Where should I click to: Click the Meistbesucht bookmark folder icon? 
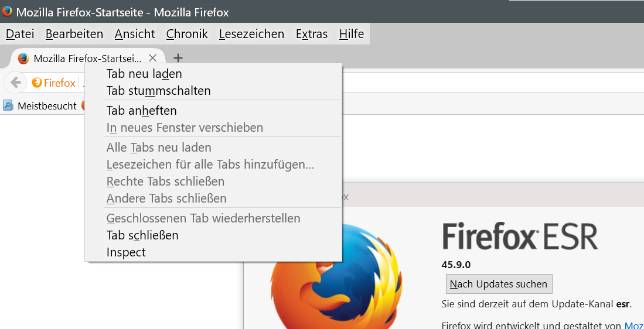8,106
